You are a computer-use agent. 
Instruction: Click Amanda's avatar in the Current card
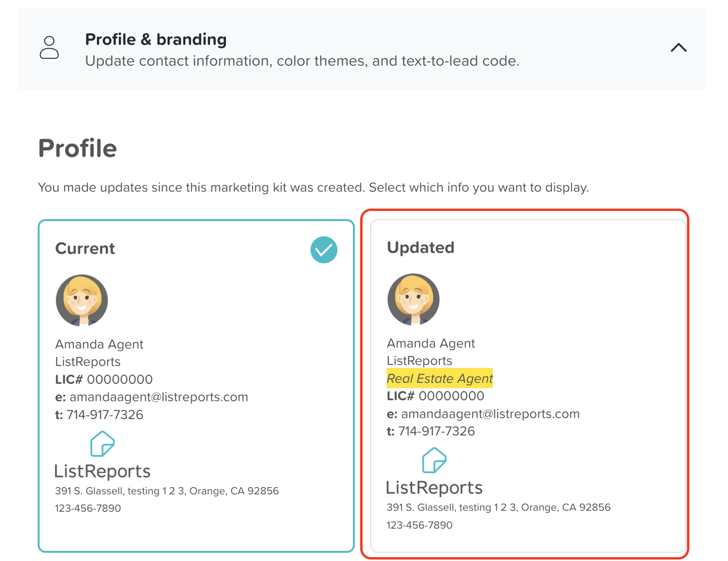tap(82, 300)
